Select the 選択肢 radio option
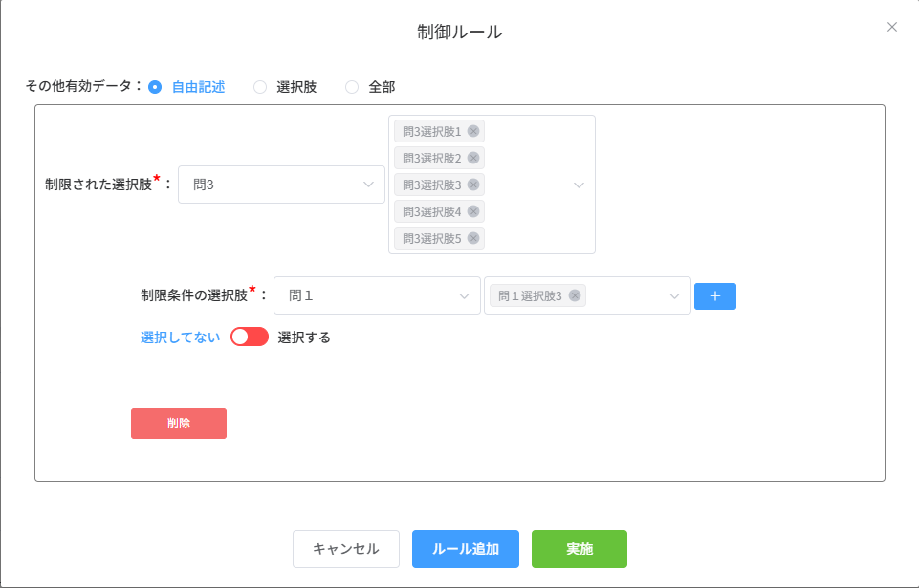Screen dimensions: 919x588 tap(260, 87)
